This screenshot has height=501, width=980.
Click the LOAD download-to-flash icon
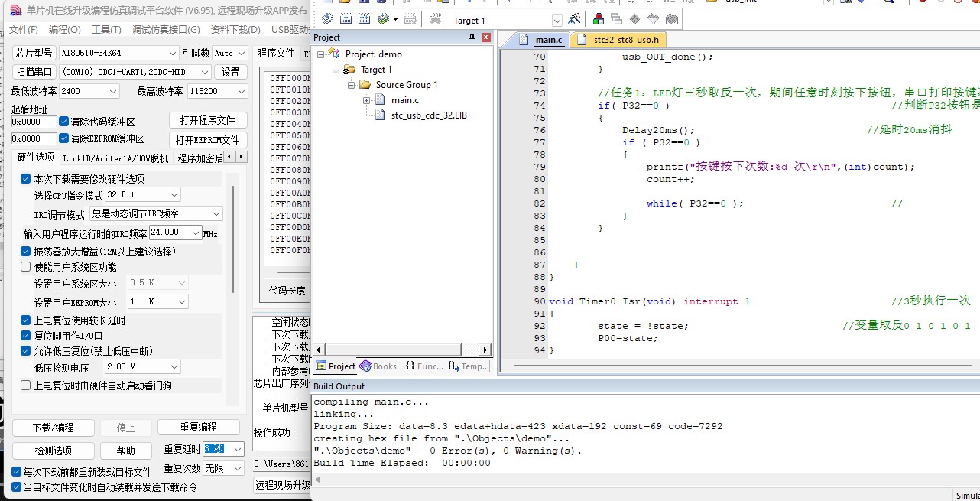coord(435,20)
